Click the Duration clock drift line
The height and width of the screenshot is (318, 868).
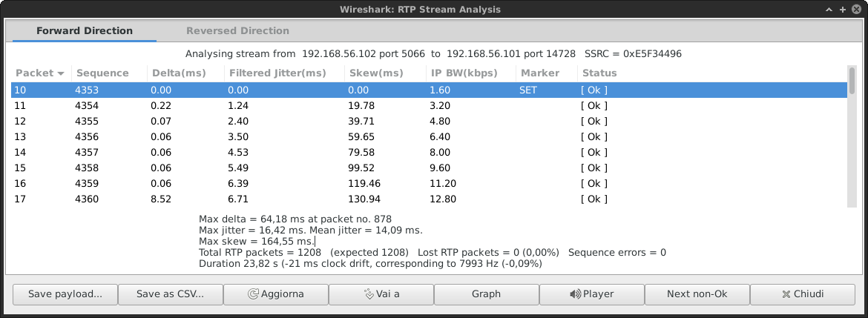[x=369, y=264]
